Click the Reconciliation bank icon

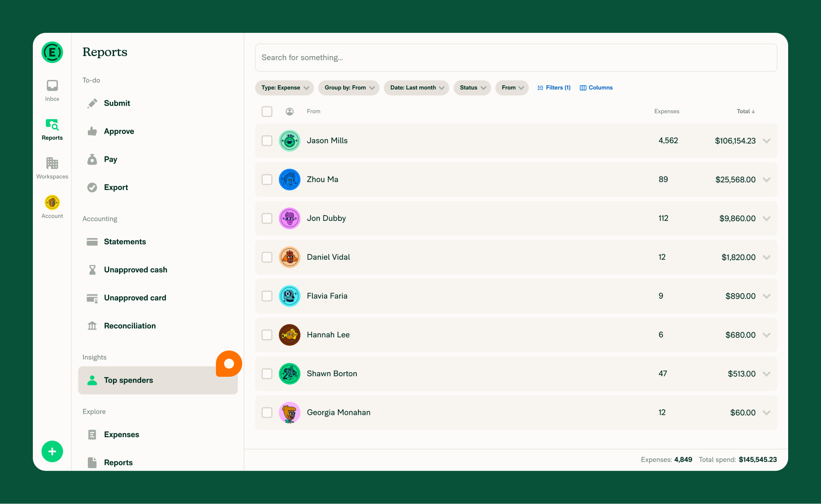pos(92,325)
